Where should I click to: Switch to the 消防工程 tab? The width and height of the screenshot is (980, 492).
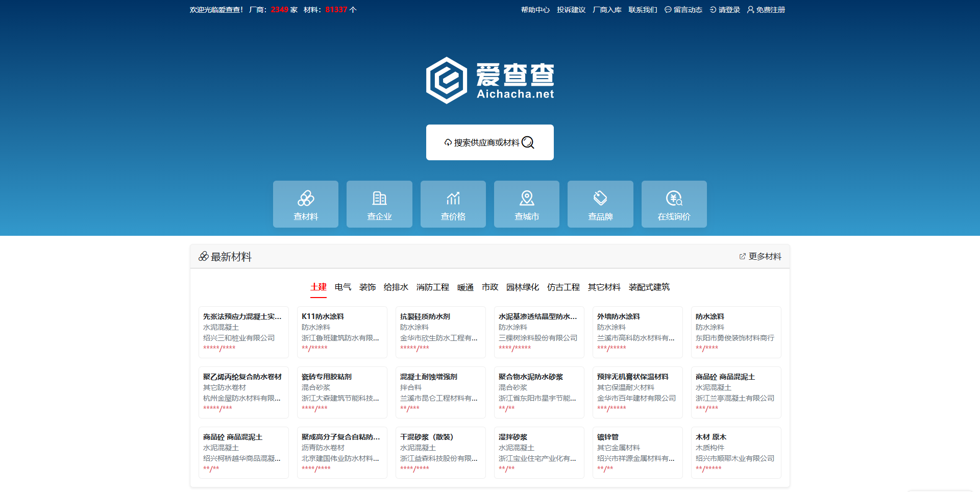tap(433, 287)
